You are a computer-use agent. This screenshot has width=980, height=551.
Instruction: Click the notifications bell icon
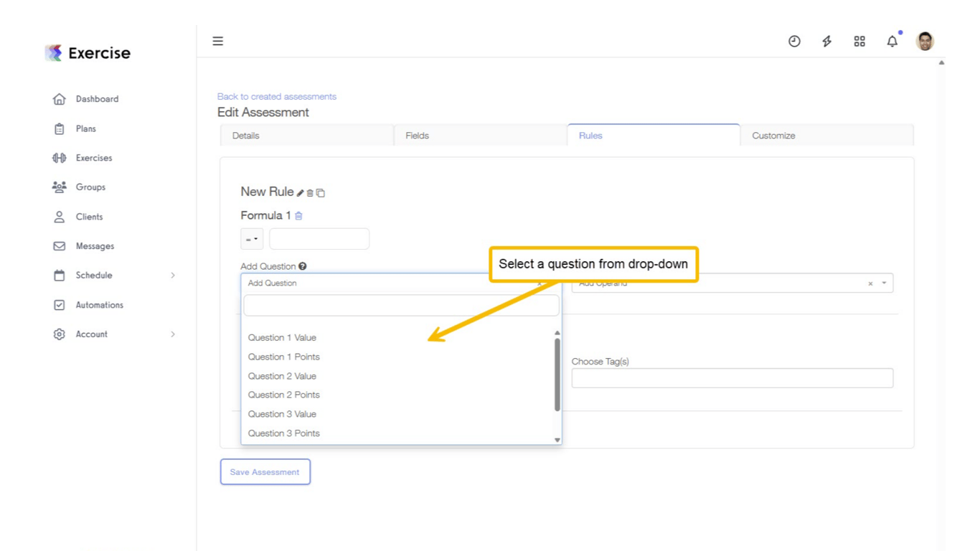(892, 41)
